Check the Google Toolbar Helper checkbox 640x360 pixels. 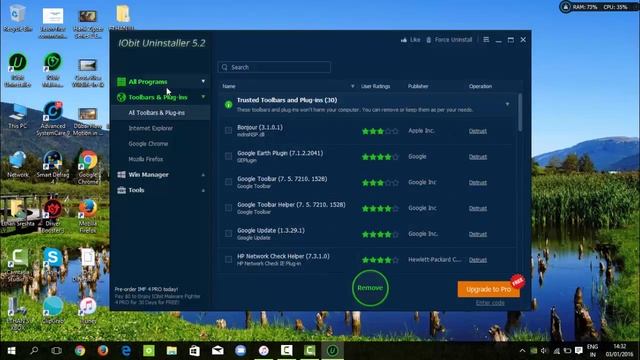[229, 208]
